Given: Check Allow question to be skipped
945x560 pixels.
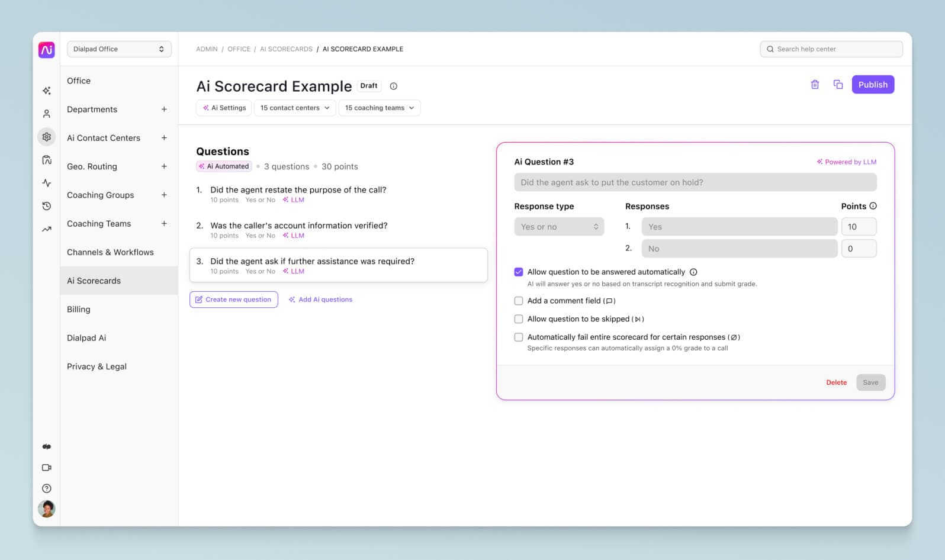Looking at the screenshot, I should 519,319.
